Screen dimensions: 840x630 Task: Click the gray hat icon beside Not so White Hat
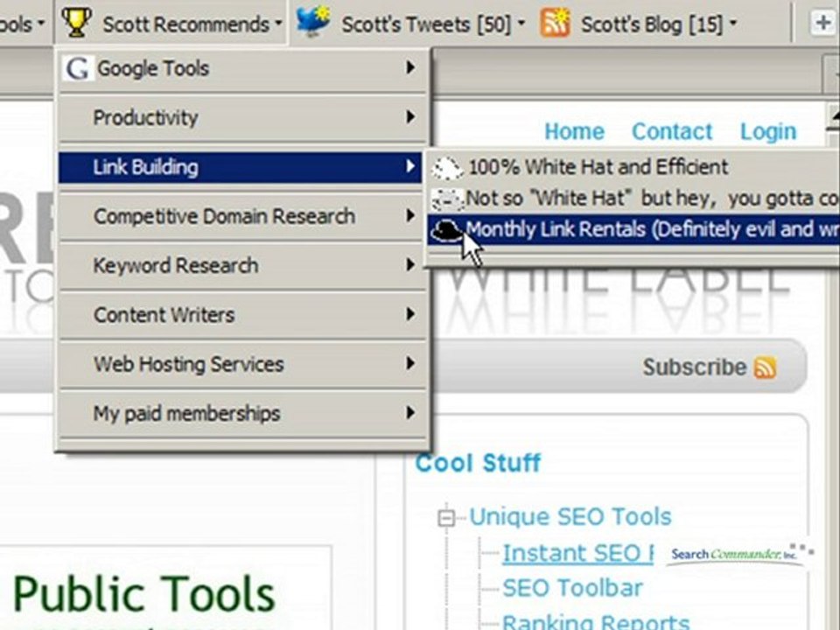(x=447, y=199)
